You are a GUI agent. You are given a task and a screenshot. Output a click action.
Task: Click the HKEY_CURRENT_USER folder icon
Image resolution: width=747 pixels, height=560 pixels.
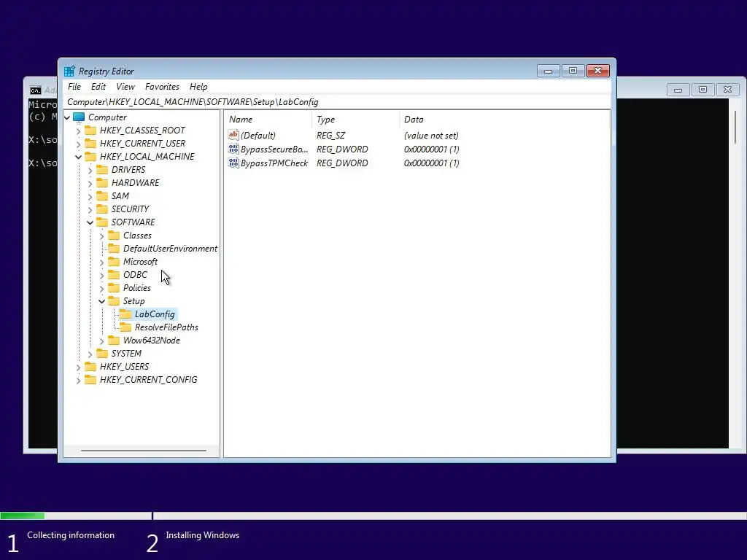tap(90, 144)
